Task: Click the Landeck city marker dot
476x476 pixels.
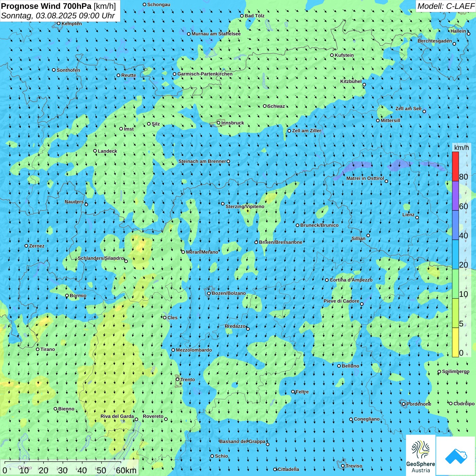Action: pos(95,151)
